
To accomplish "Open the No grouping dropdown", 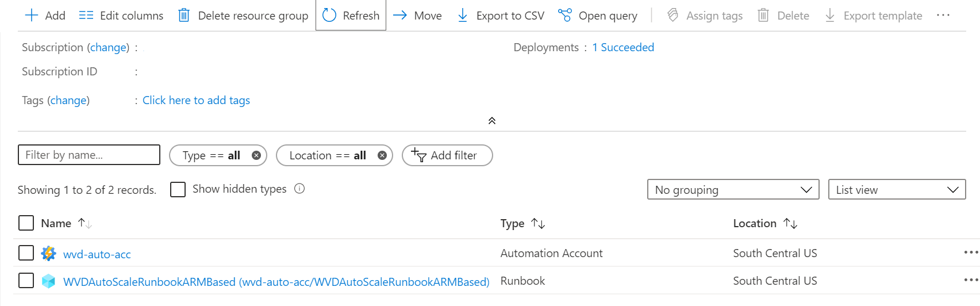I will click(733, 190).
